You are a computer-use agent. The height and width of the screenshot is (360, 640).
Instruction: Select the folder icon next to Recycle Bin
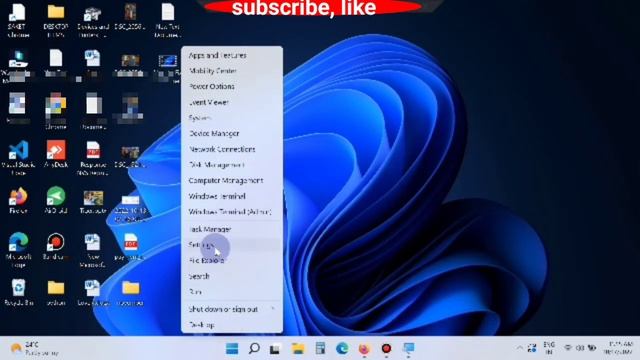[56, 292]
